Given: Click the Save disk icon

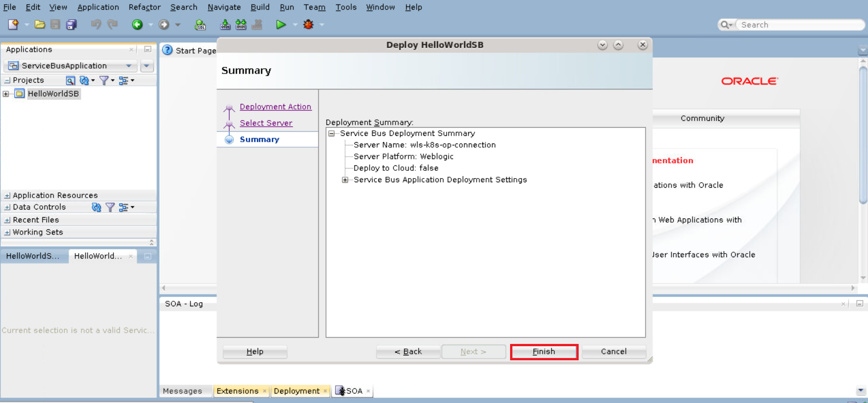Looking at the screenshot, I should click(x=55, y=25).
